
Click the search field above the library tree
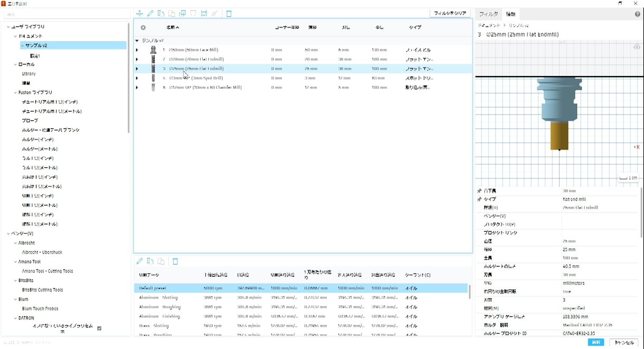[67, 14]
